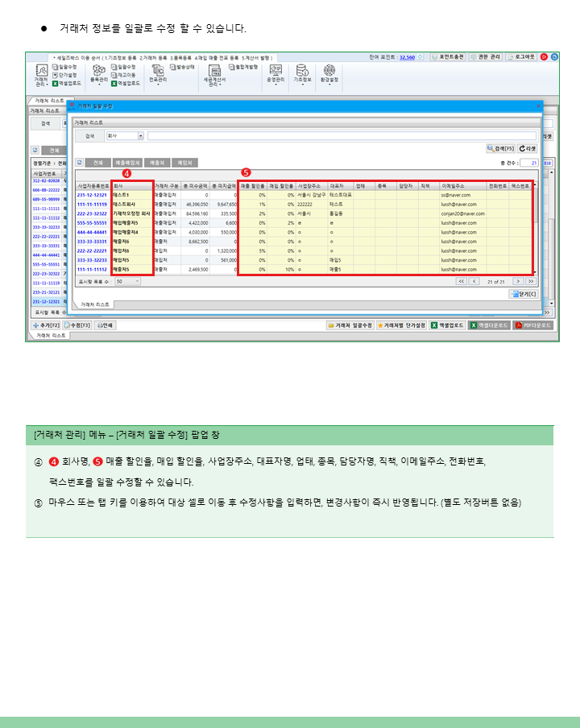The width and height of the screenshot is (580, 728).
Task: Click the 검색[F5] button in popup
Action: pyautogui.click(x=500, y=148)
